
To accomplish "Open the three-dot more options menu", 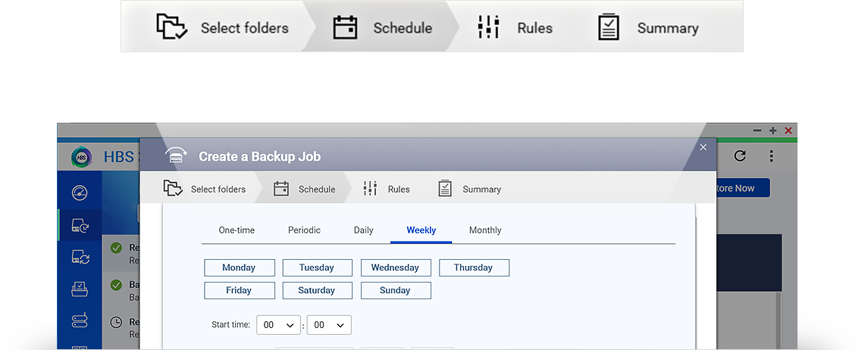I will [x=771, y=156].
